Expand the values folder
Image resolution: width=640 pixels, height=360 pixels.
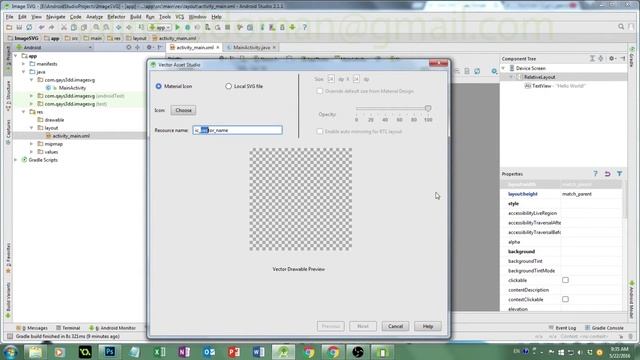[x=32, y=152]
